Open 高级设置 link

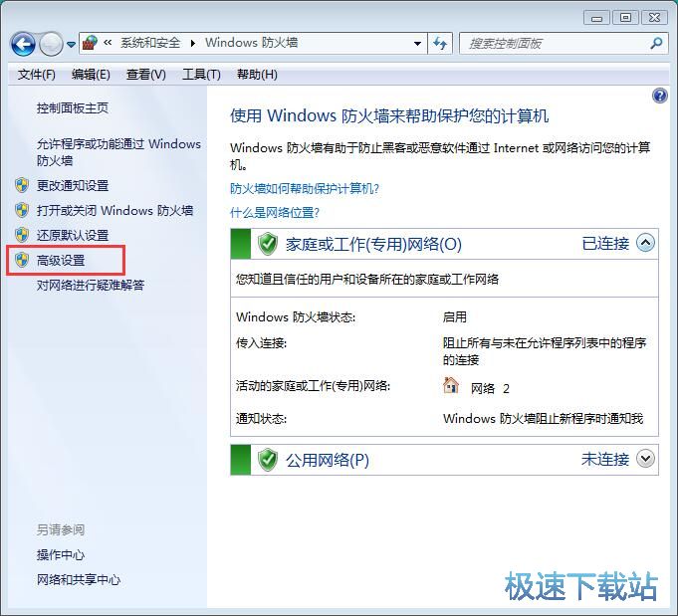(61, 261)
